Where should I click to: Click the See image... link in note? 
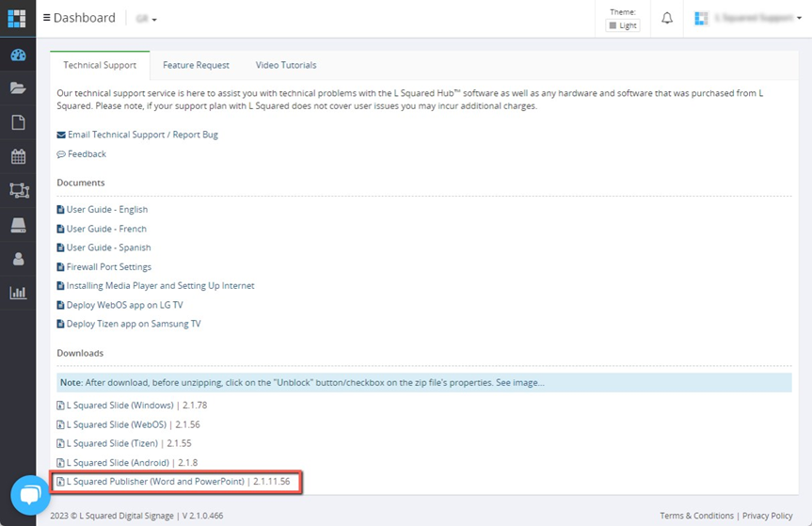click(x=520, y=383)
